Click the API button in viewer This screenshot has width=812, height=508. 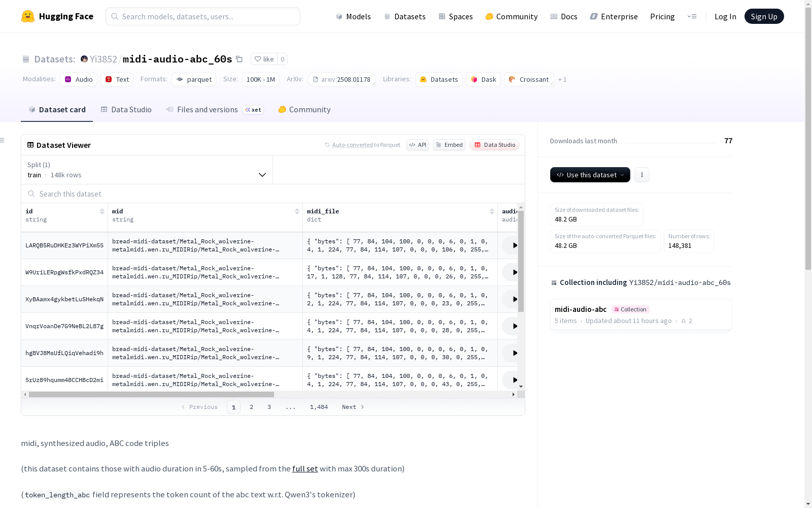point(418,145)
